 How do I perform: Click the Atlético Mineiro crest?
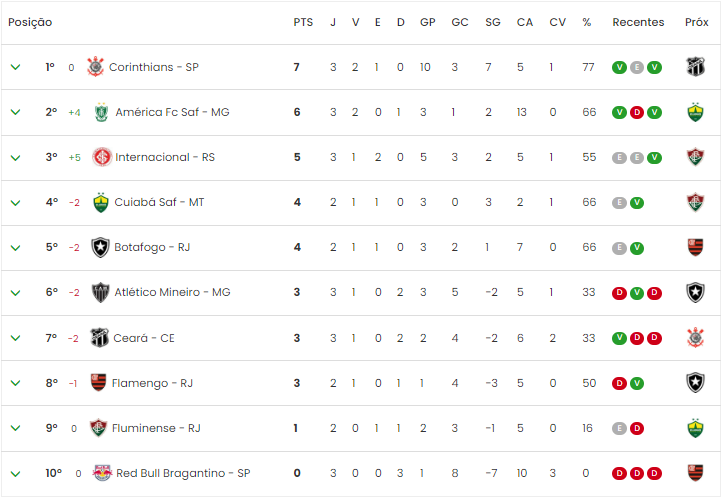(x=100, y=292)
